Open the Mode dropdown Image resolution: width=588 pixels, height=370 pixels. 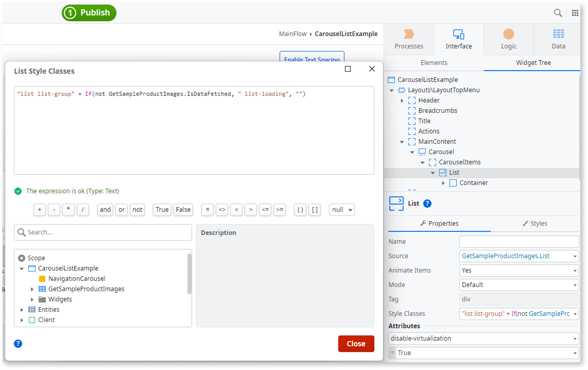click(519, 285)
